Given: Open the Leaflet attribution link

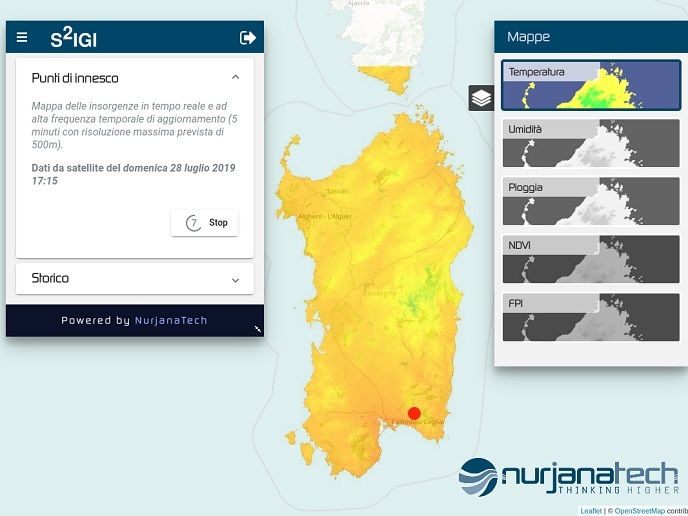Looking at the screenshot, I should 591,511.
